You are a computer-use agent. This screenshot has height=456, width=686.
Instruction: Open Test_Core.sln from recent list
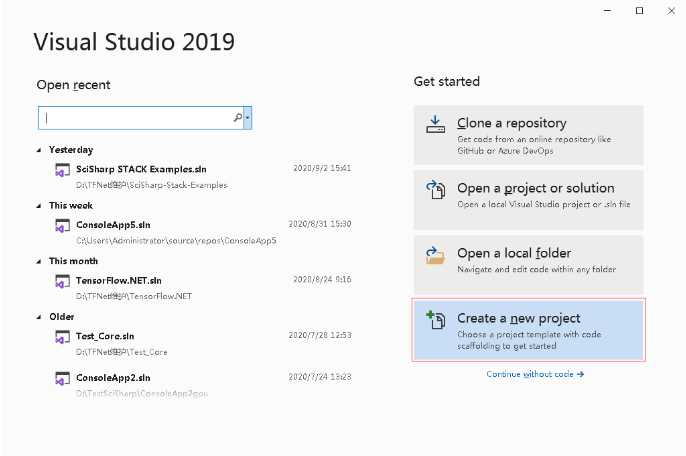click(x=105, y=336)
